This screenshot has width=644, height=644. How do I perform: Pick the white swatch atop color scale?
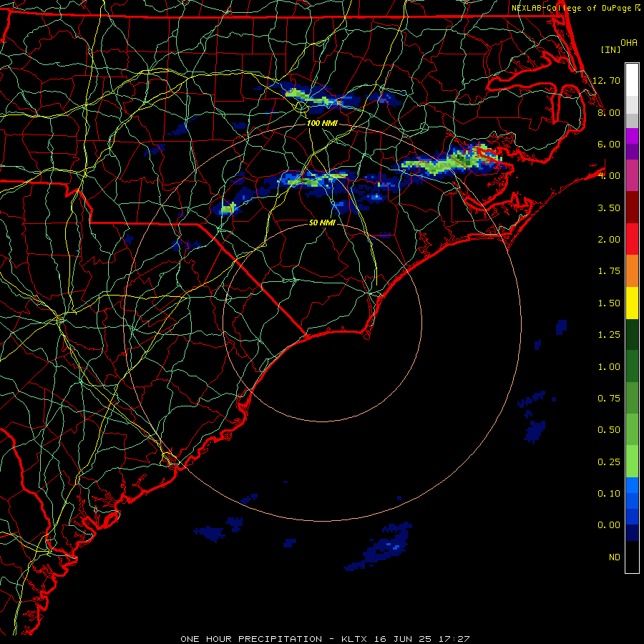[x=632, y=80]
